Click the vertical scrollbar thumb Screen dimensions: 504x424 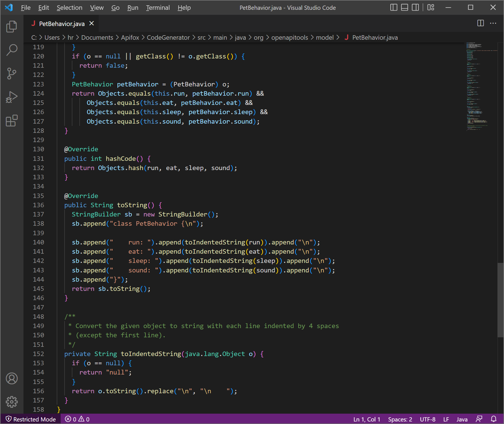tap(500, 300)
